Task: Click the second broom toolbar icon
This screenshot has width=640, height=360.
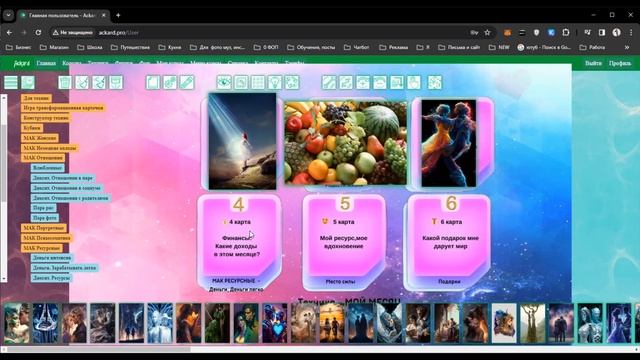Action: click(x=99, y=82)
